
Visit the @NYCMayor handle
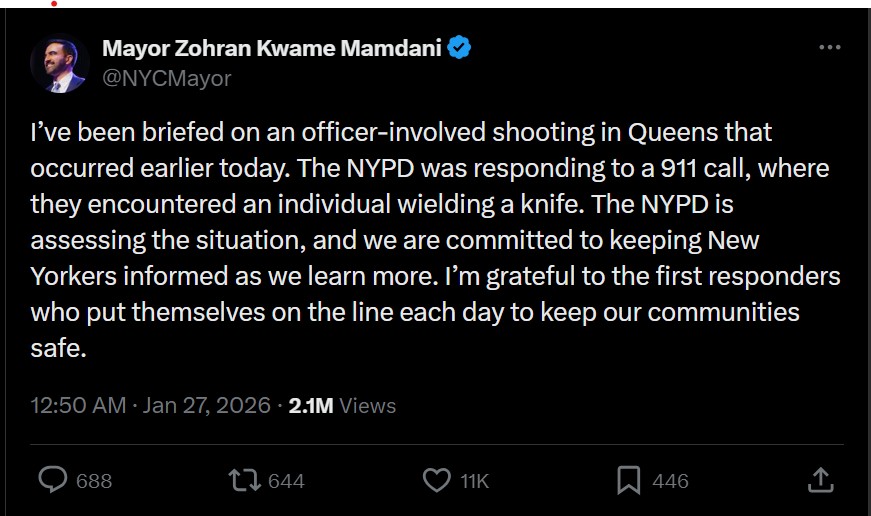(x=167, y=78)
